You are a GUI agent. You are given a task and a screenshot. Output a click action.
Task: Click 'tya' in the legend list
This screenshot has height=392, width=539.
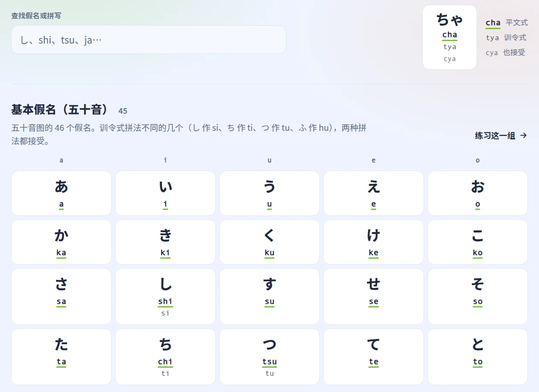coord(492,38)
